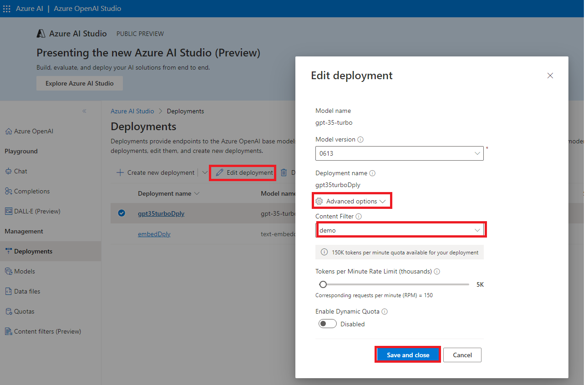Click the info icon beside Tokens per Minute
The height and width of the screenshot is (385, 588).
pos(437,272)
